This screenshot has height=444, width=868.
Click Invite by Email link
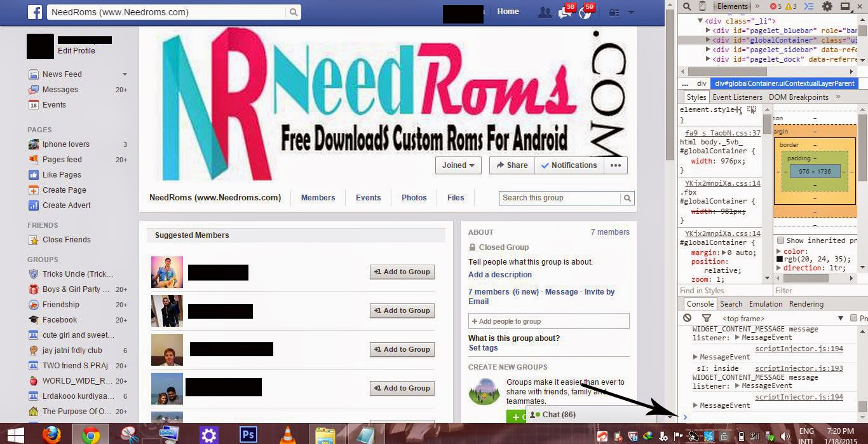coord(541,296)
